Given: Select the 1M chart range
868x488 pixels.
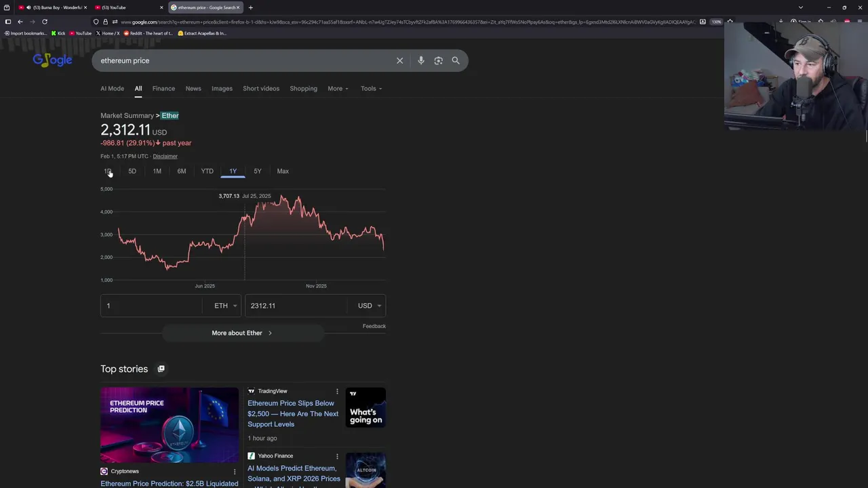Looking at the screenshot, I should click(157, 171).
